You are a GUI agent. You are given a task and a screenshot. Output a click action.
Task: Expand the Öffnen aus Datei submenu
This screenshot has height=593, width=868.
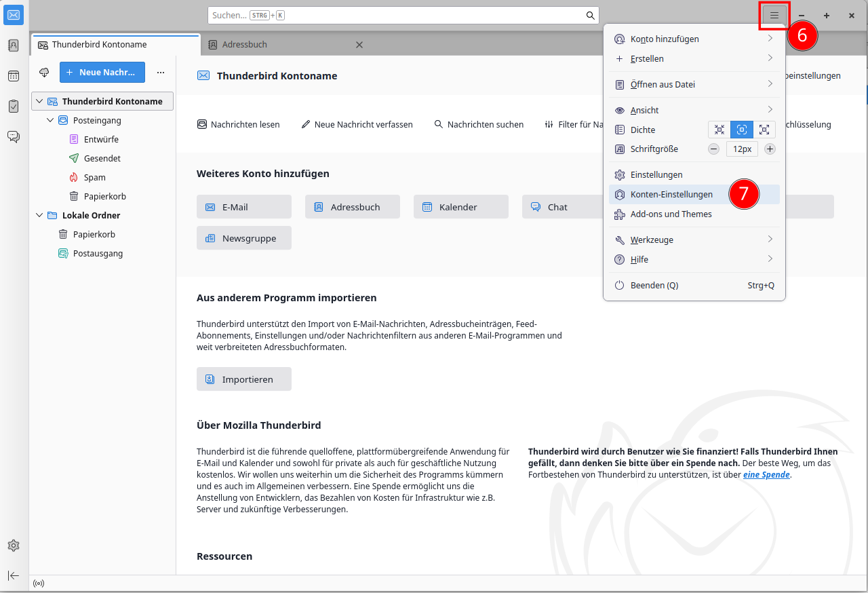click(694, 84)
